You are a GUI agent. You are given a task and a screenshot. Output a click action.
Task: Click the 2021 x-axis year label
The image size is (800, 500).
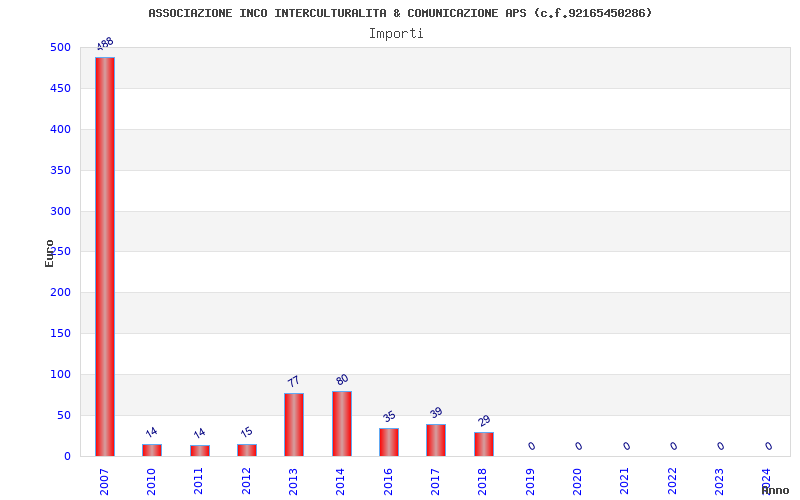625,482
